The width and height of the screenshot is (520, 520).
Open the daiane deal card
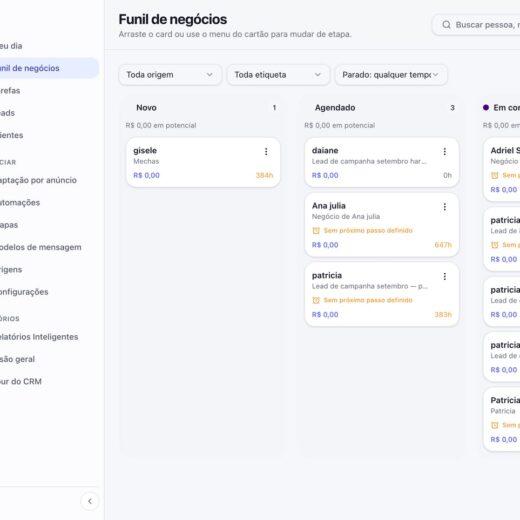tap(382, 162)
